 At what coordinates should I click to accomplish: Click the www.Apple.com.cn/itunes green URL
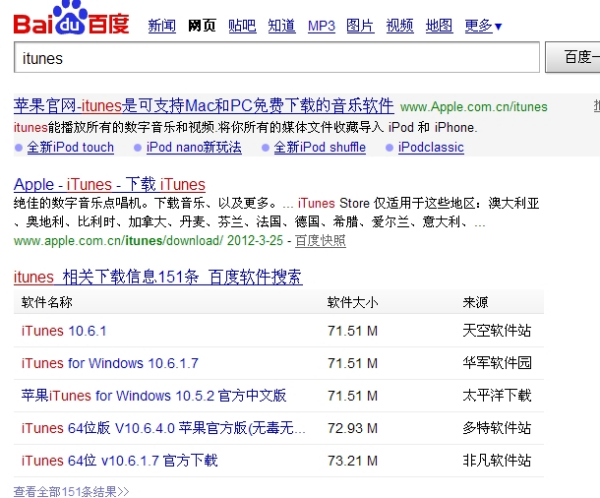pos(474,107)
